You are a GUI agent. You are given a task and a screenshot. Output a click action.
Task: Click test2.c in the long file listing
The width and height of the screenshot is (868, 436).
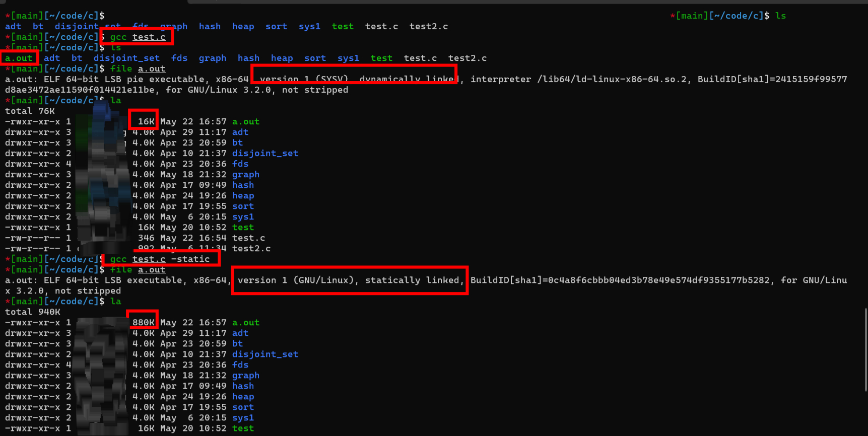(x=251, y=248)
